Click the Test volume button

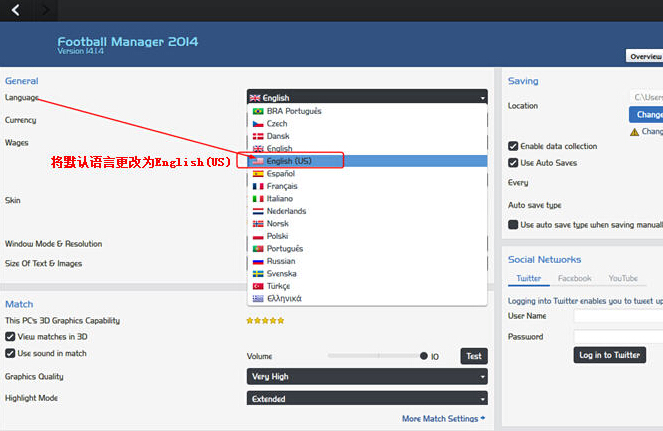coord(474,356)
